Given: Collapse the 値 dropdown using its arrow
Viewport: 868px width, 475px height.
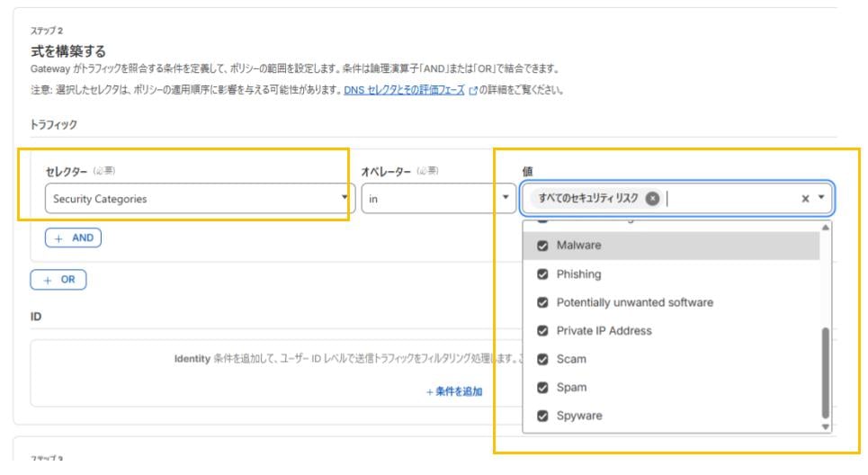Looking at the screenshot, I should tap(821, 199).
